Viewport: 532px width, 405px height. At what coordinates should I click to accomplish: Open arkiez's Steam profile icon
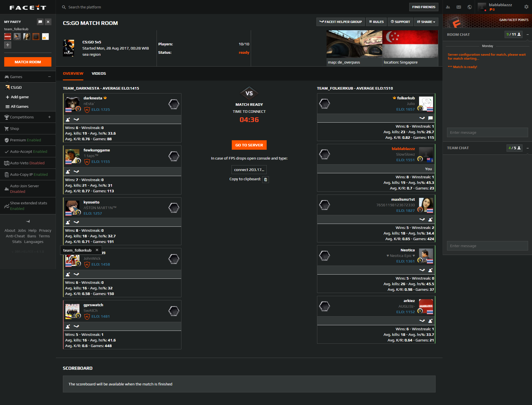click(422, 321)
